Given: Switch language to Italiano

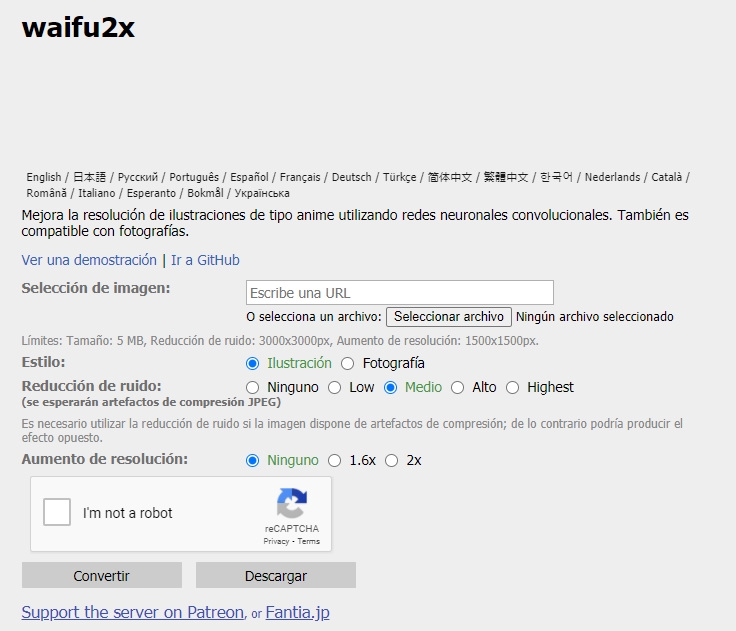Looking at the screenshot, I should 97,193.
